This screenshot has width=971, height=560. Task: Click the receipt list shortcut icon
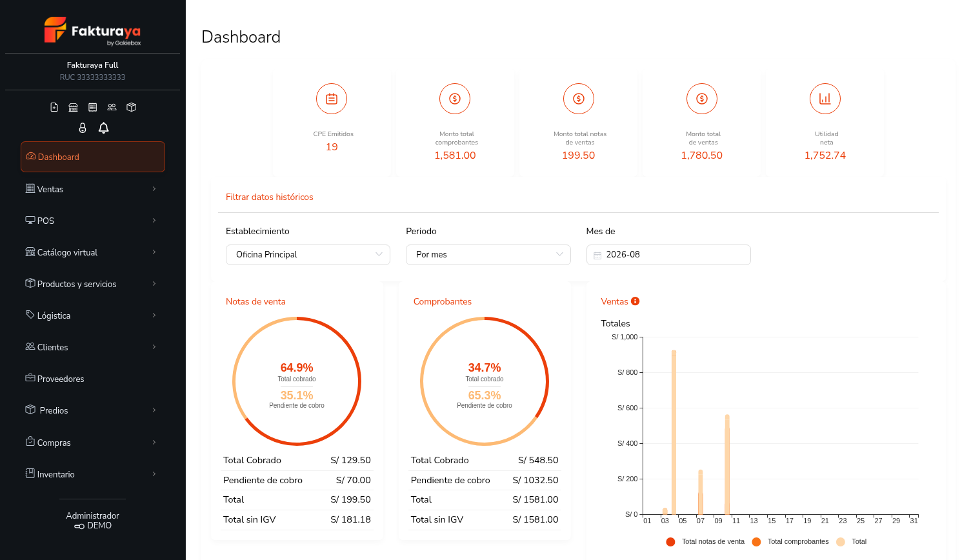(x=93, y=107)
